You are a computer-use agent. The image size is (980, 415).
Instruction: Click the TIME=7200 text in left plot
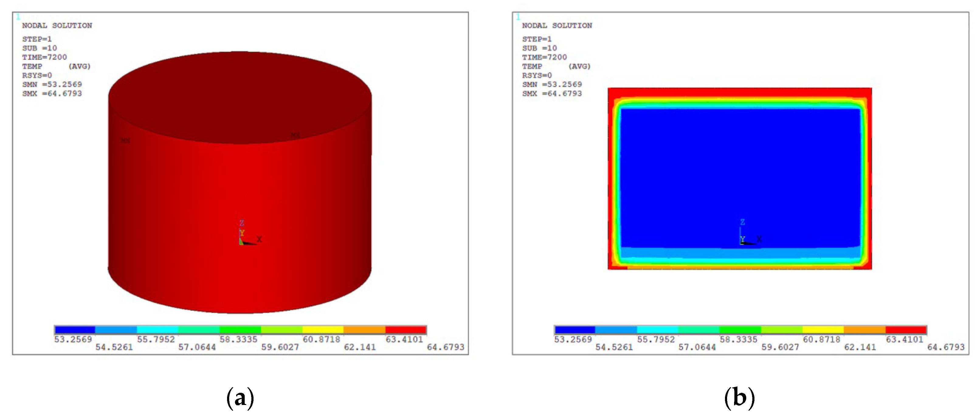44,57
